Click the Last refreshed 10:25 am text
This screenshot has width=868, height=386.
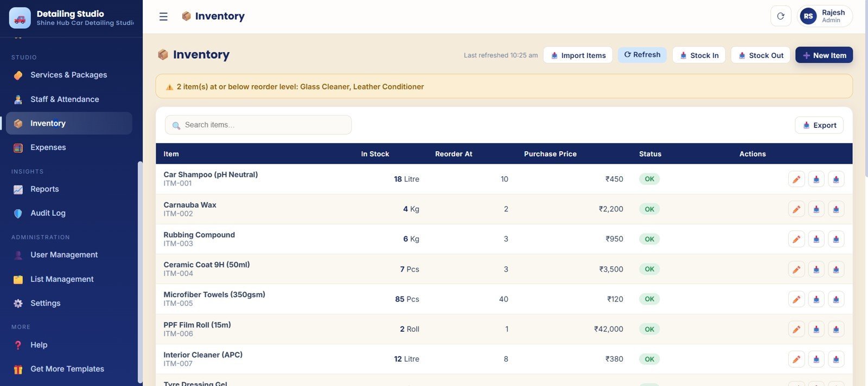tap(501, 55)
